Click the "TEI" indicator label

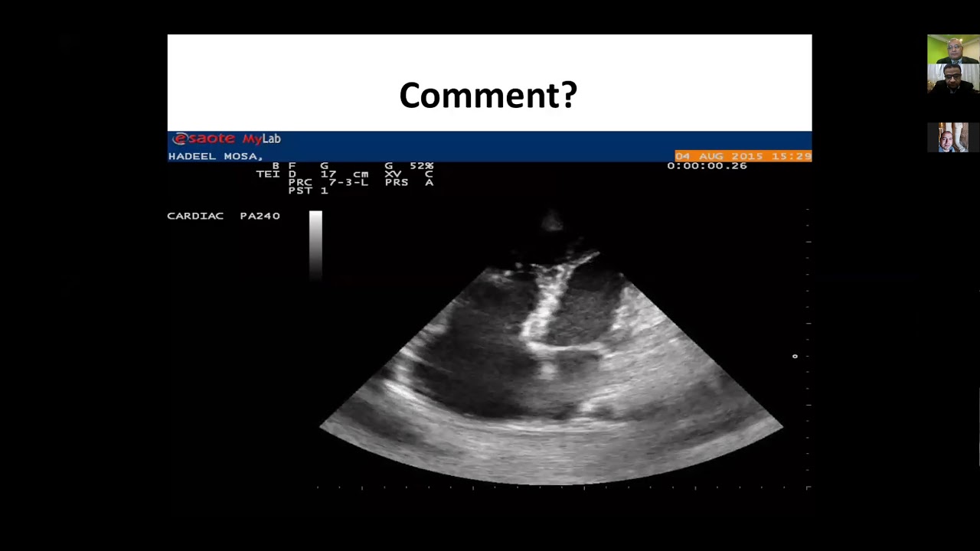[268, 174]
